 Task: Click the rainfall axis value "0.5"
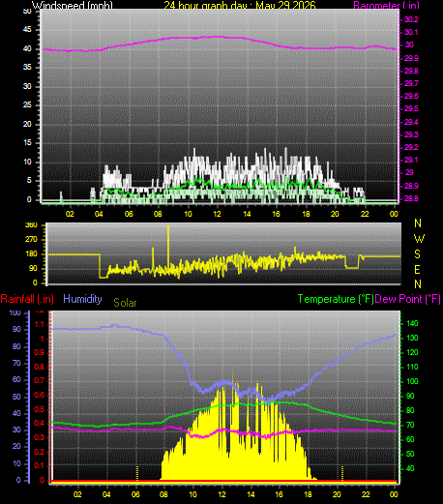(x=40, y=410)
